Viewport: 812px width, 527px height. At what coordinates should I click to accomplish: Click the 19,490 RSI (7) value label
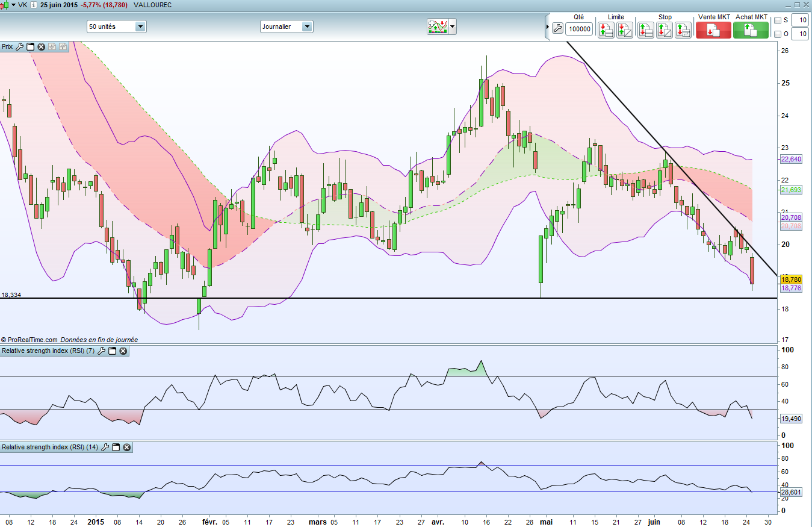coord(791,419)
